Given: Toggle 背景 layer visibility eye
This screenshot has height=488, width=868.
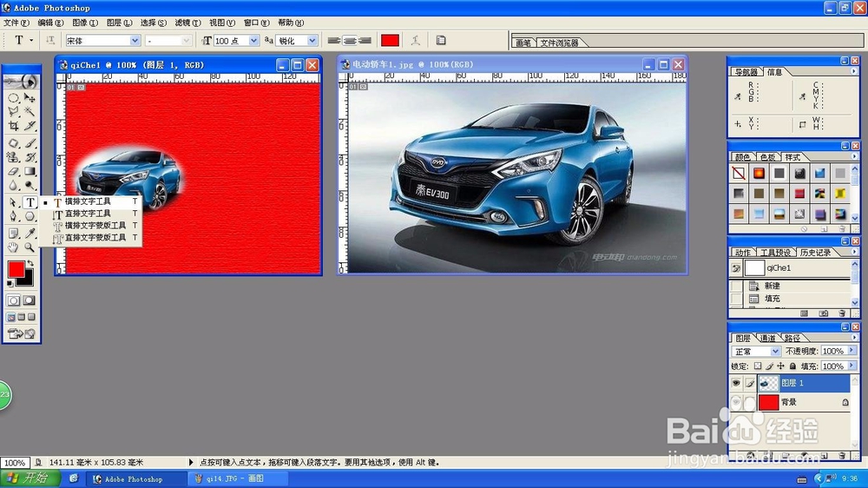Looking at the screenshot, I should coord(736,402).
